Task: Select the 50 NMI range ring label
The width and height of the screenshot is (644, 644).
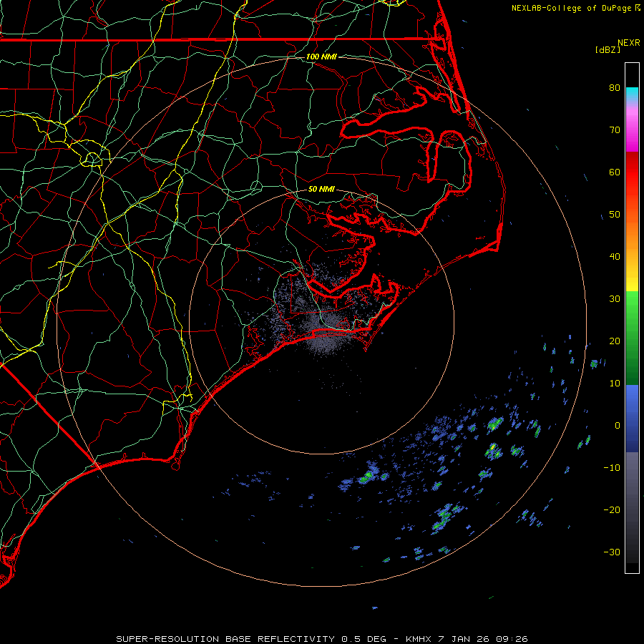Action: [x=321, y=189]
